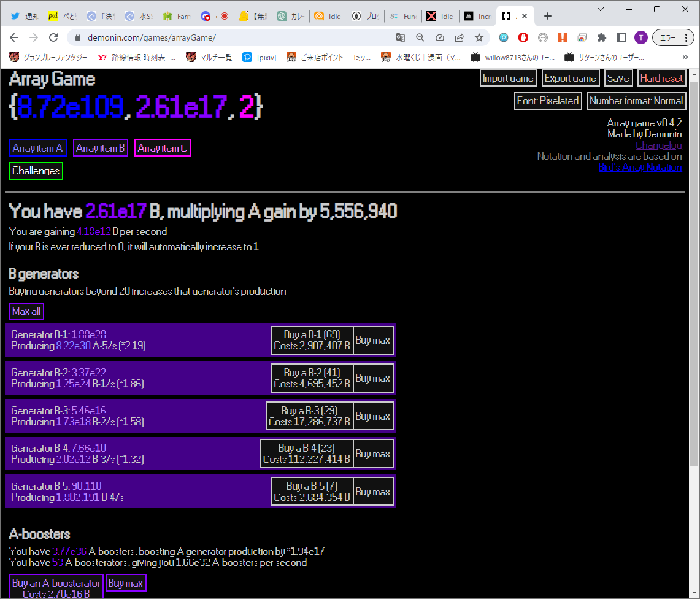
Task: Switch to Array item A tab
Action: point(37,148)
